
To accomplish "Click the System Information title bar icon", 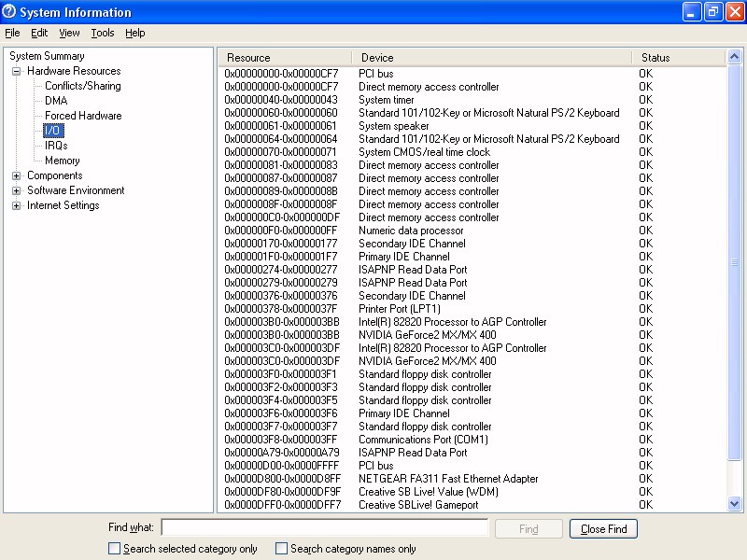I will [x=8, y=11].
